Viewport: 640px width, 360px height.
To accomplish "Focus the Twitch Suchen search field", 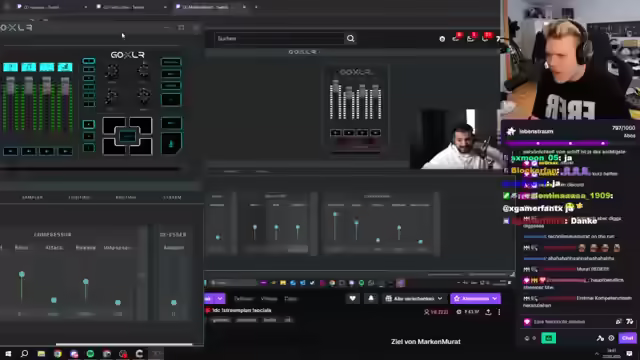I will [x=280, y=38].
